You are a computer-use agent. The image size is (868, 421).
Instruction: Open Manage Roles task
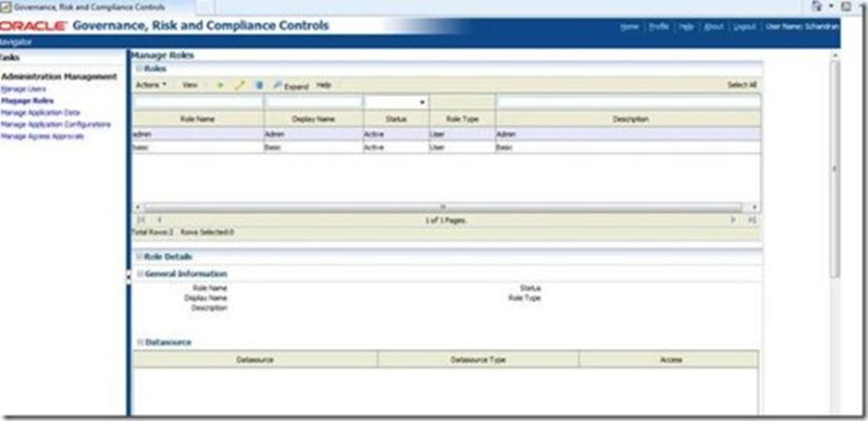(27, 101)
